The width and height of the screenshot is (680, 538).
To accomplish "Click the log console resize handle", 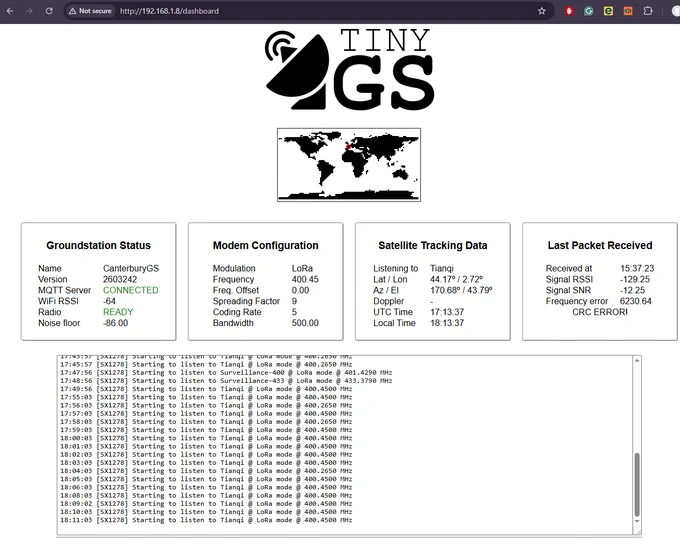I will (x=638, y=531).
